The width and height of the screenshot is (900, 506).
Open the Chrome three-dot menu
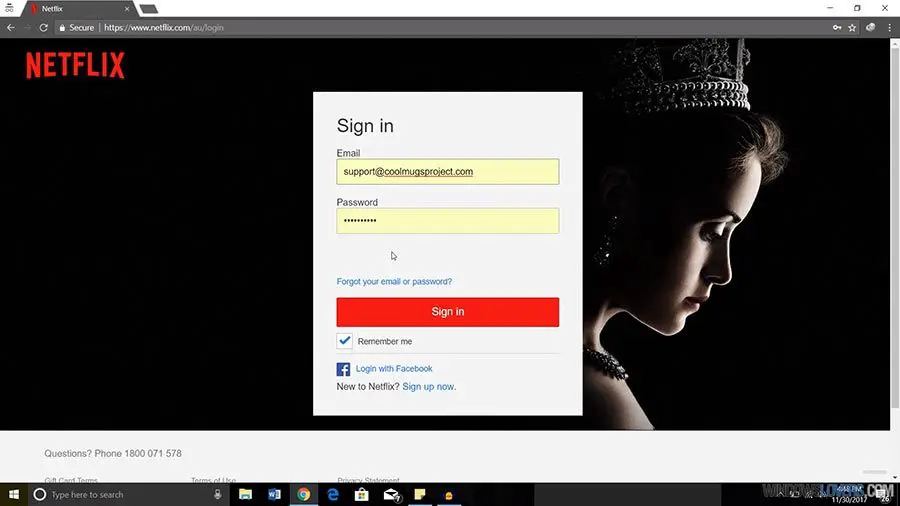pos(889,28)
